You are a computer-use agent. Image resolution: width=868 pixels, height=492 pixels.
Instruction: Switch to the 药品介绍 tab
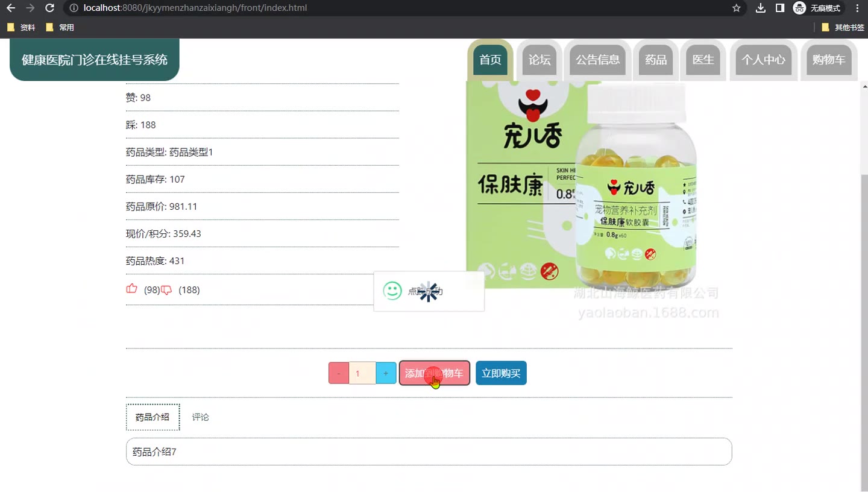[153, 417]
